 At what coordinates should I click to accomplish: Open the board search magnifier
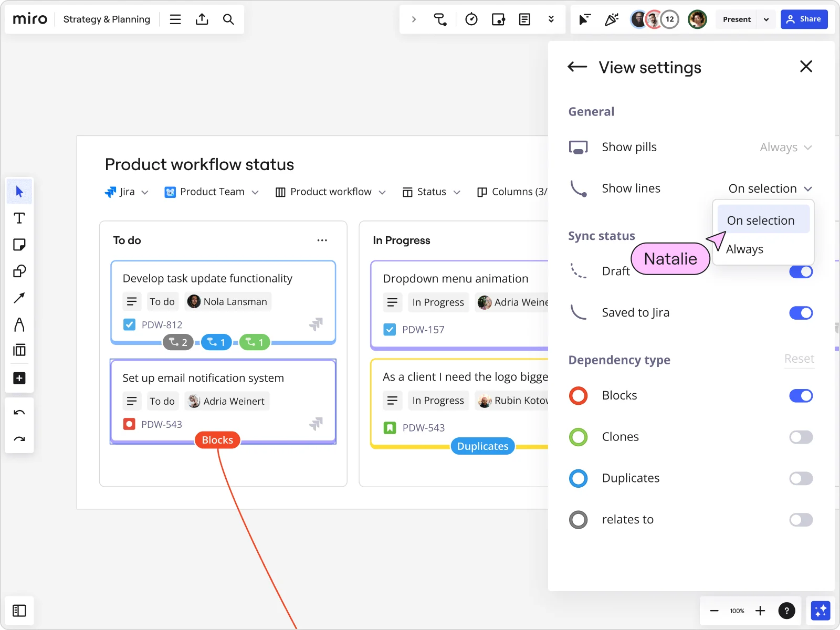point(228,19)
